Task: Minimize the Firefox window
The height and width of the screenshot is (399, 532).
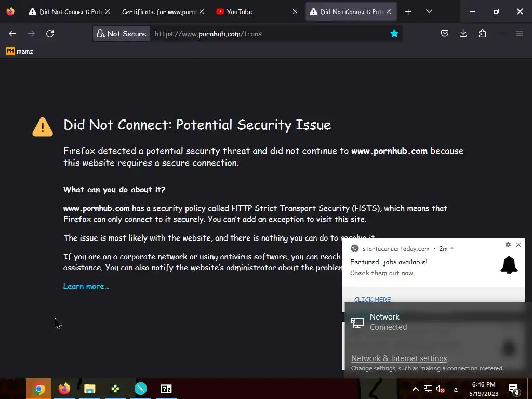Action: (x=472, y=11)
